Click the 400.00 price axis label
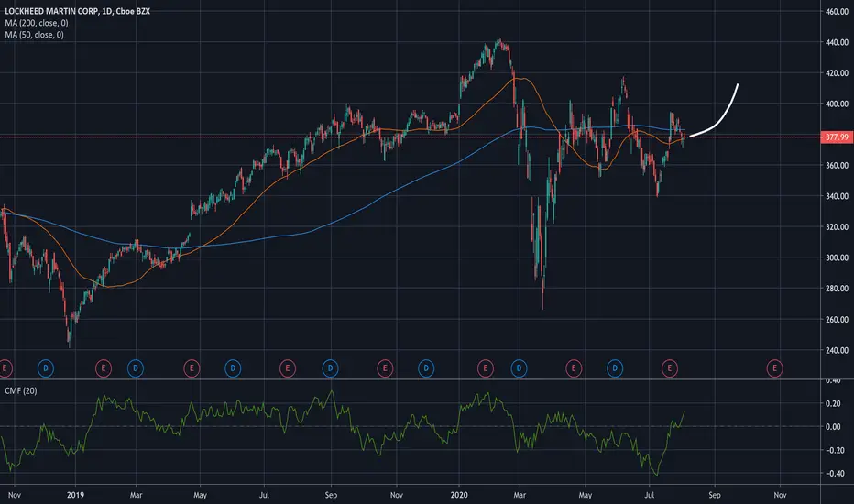Viewport: 854px width, 504px height. pos(838,104)
